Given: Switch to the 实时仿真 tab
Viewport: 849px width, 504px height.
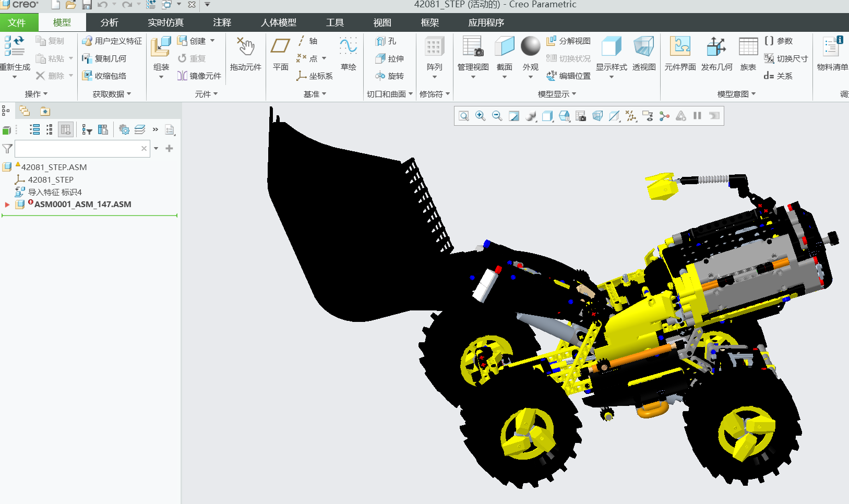Looking at the screenshot, I should [165, 22].
